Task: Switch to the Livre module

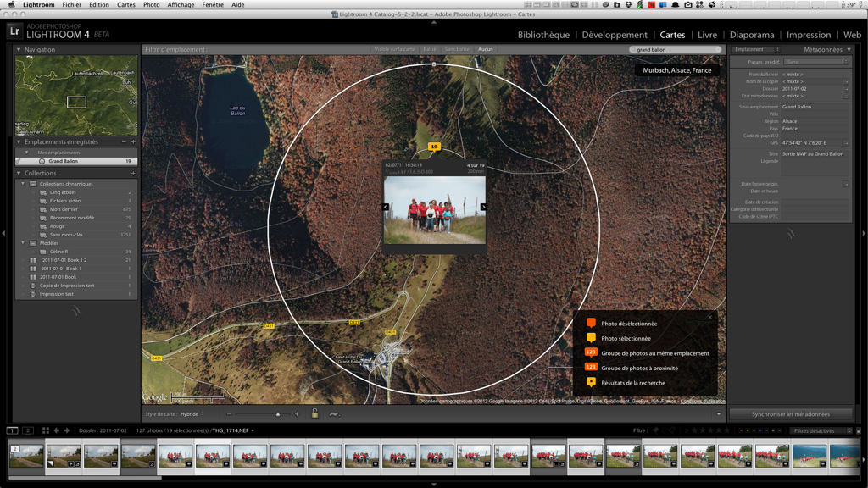Action: pyautogui.click(x=707, y=35)
